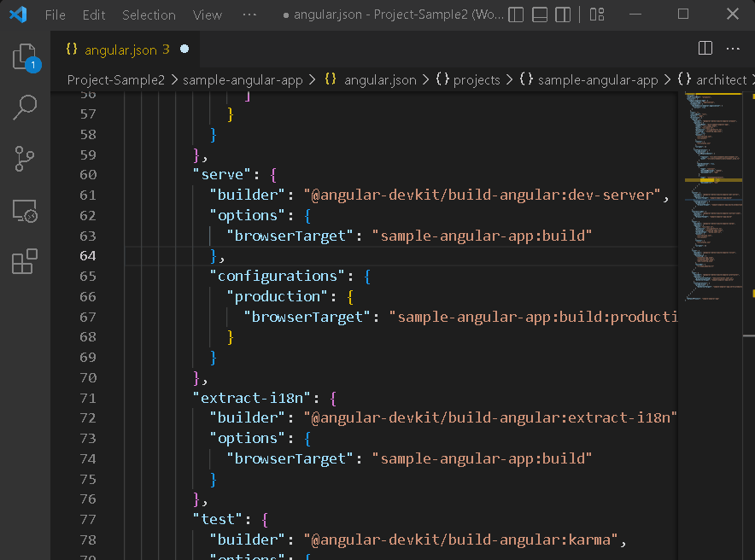Toggle the bottom Panel visibility
755x560 pixels.
click(x=540, y=15)
